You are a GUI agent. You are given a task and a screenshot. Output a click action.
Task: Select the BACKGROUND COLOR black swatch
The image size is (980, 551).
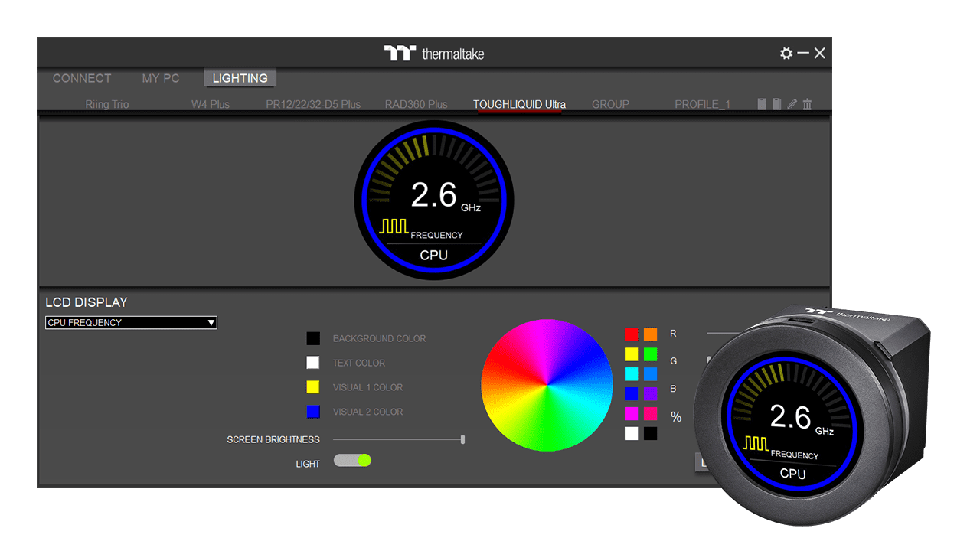coord(313,338)
